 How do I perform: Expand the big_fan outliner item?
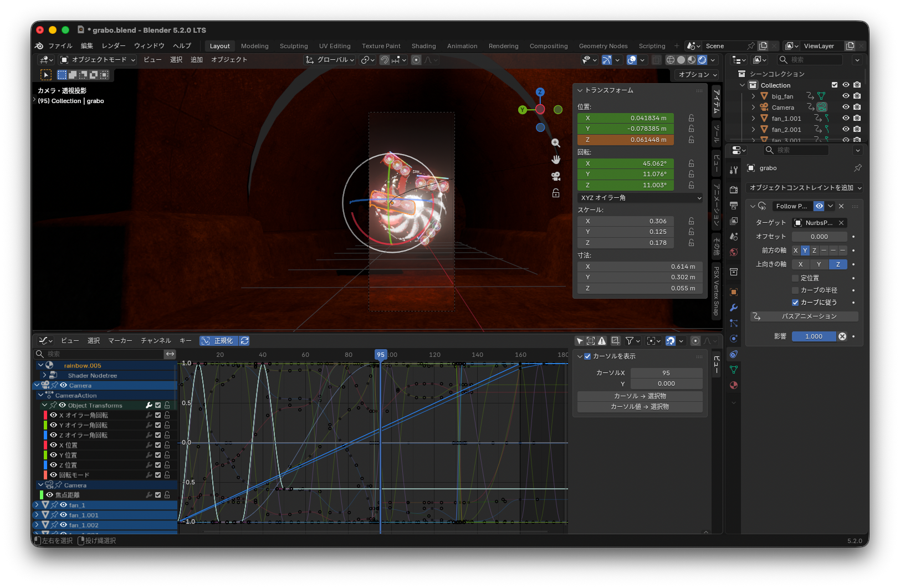click(x=753, y=96)
